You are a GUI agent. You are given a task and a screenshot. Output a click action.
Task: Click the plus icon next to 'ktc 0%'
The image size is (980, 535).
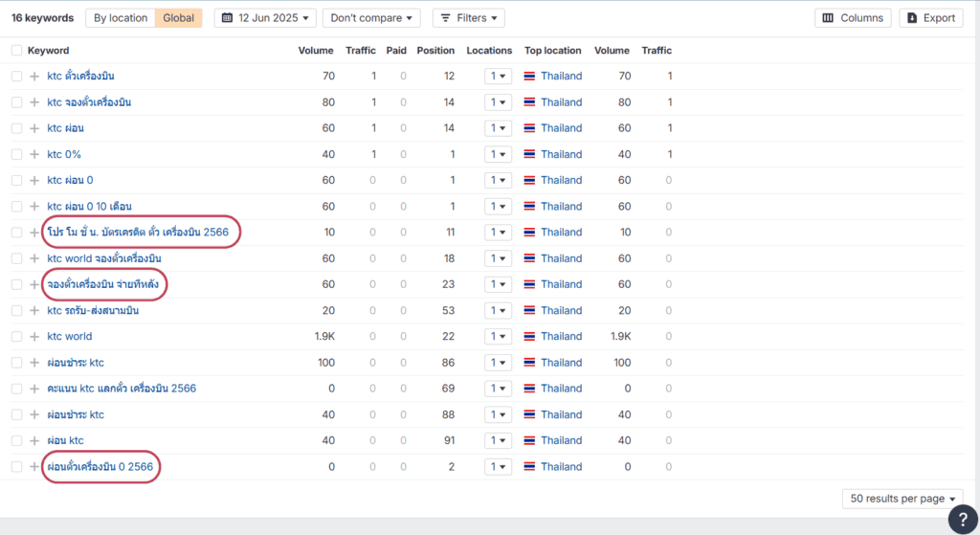pos(34,154)
